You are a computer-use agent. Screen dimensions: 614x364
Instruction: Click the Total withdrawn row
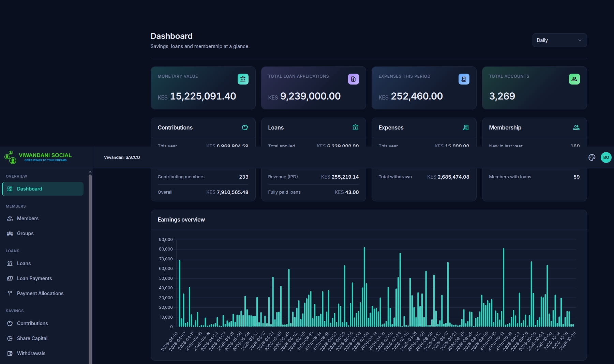coord(424,177)
